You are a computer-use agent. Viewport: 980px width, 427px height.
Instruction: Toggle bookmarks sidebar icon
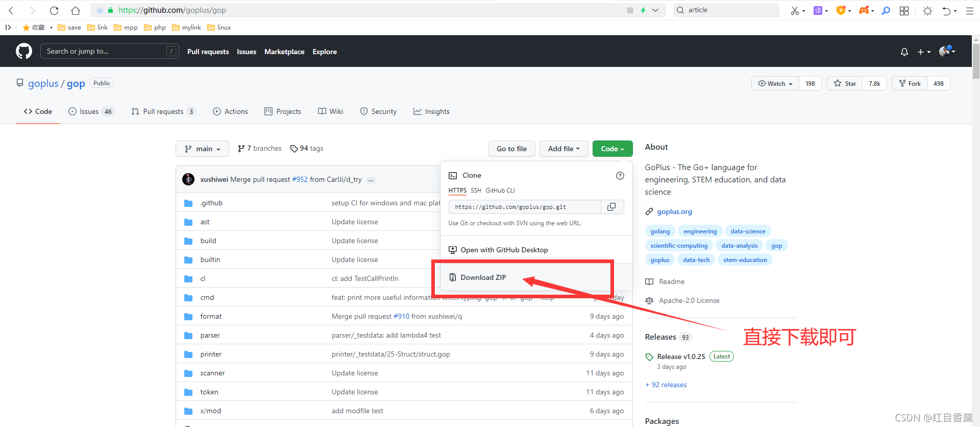pyautogui.click(x=8, y=28)
